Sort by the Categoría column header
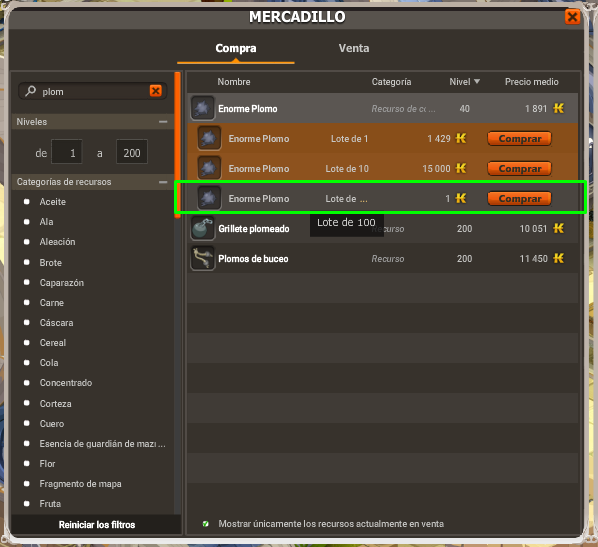This screenshot has width=598, height=547. pyautogui.click(x=391, y=82)
